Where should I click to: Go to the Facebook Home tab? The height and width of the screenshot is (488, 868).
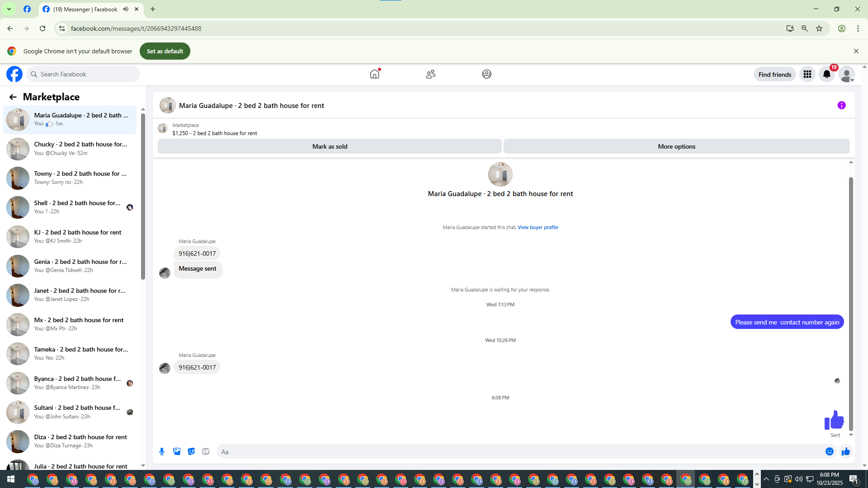tap(374, 74)
